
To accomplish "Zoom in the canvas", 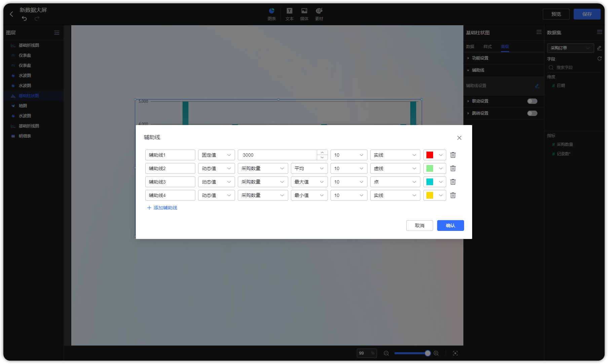I will pyautogui.click(x=436, y=353).
